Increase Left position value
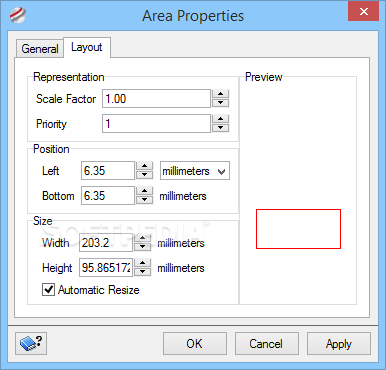 145,166
